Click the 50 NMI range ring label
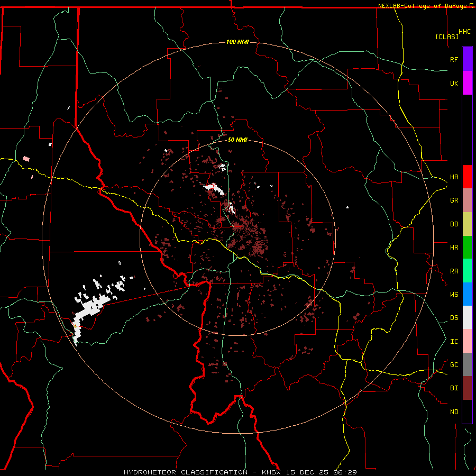 tap(237, 140)
